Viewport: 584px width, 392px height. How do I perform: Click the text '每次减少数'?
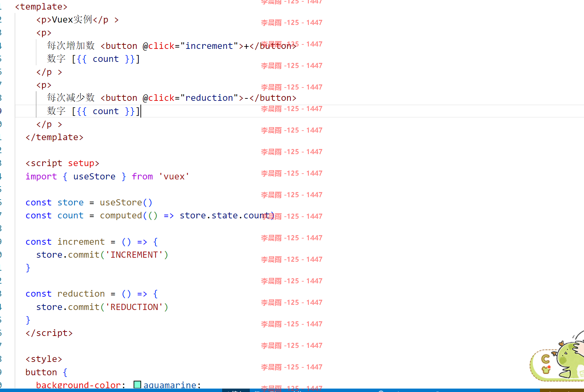(x=71, y=98)
